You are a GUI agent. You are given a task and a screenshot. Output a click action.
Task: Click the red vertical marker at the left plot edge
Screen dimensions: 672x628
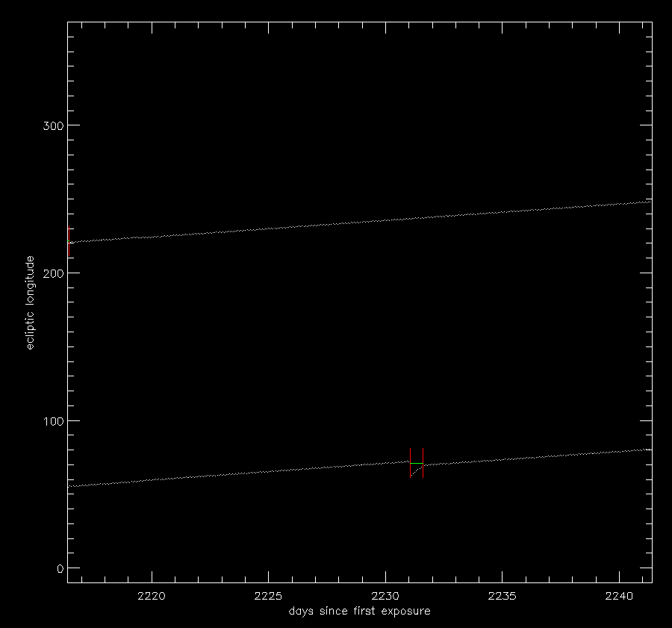point(69,241)
